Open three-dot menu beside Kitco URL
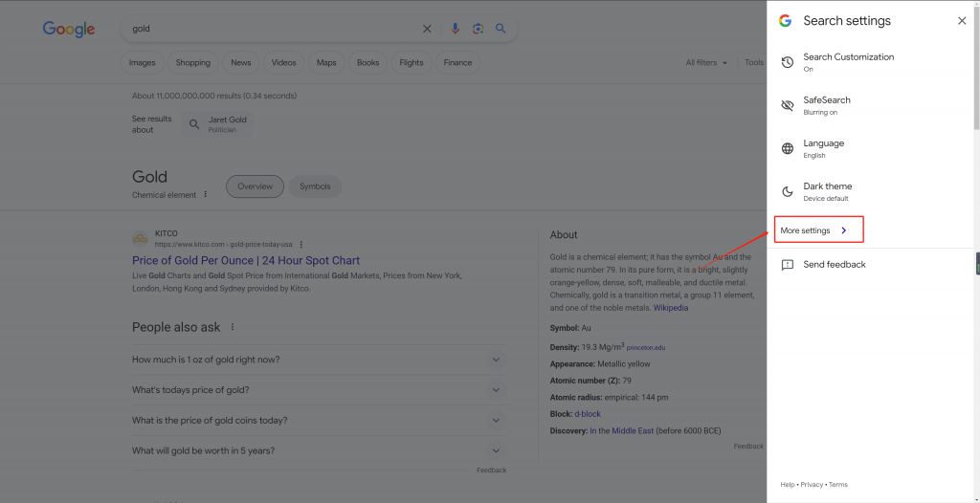 pyautogui.click(x=301, y=244)
